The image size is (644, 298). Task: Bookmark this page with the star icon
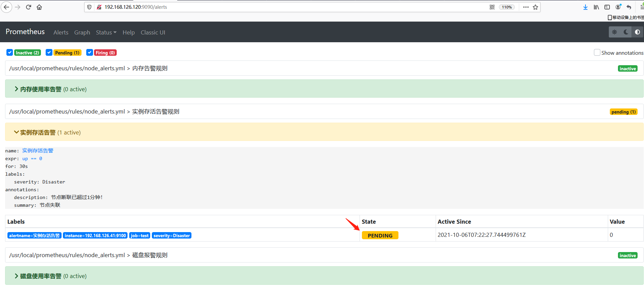[x=535, y=7]
